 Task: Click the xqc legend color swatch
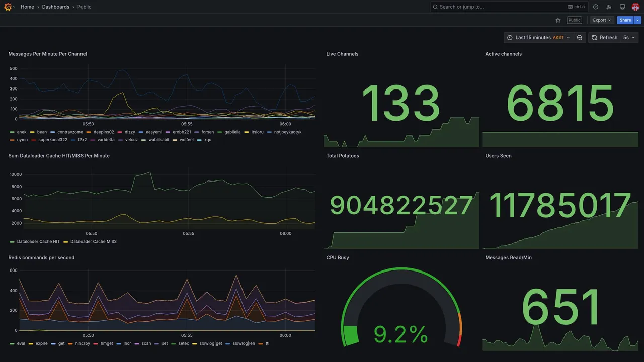199,140
